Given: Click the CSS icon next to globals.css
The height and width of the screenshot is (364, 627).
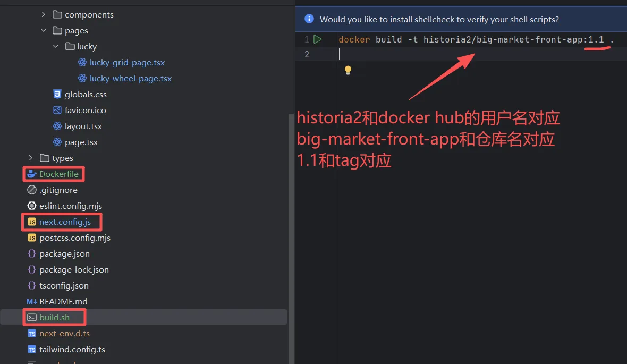Looking at the screenshot, I should pyautogui.click(x=57, y=94).
